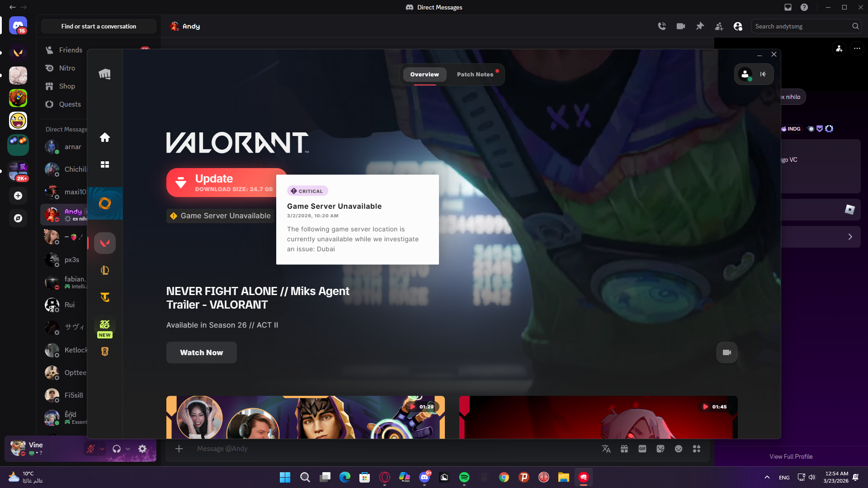Toggle deafen in the user panel
The image size is (868, 488).
pos(116,449)
